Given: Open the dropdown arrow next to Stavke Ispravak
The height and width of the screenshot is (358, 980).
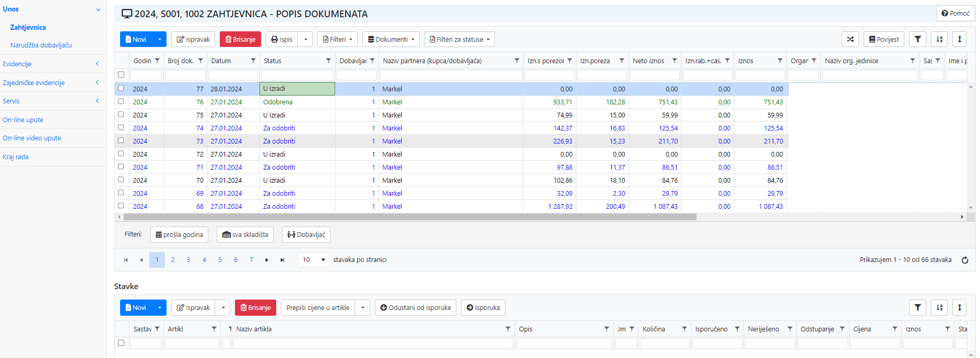Looking at the screenshot, I should click(x=223, y=307).
